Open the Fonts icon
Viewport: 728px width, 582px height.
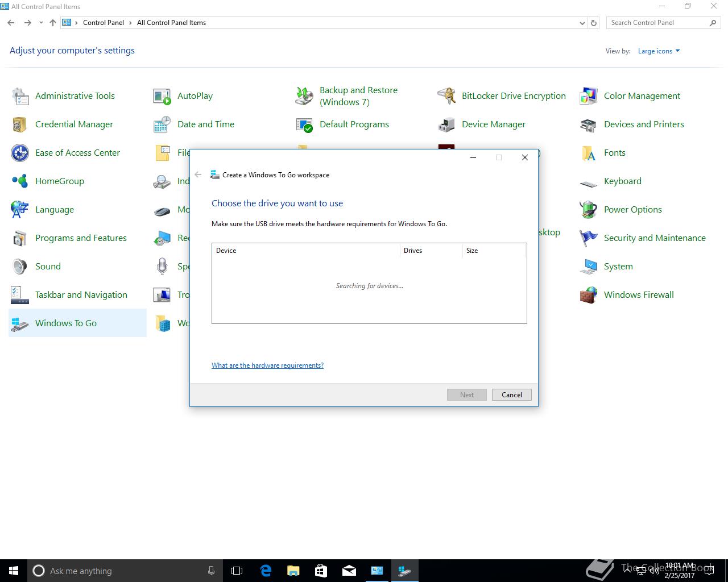point(589,153)
